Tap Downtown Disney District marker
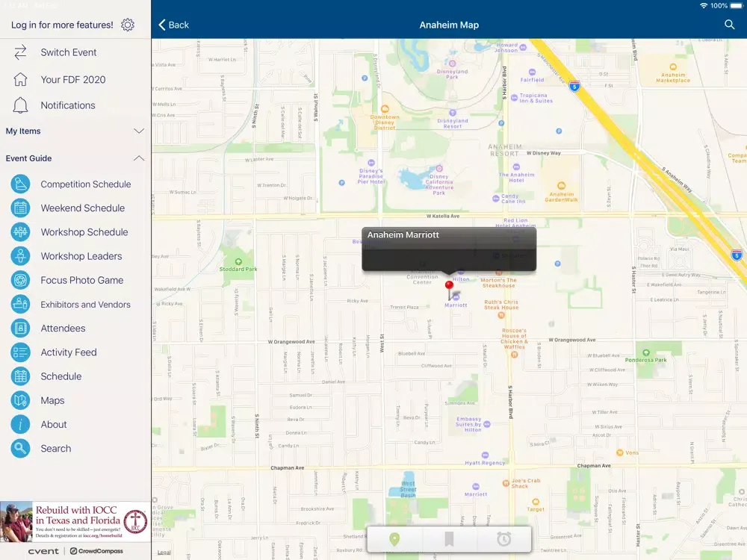 [x=385, y=109]
